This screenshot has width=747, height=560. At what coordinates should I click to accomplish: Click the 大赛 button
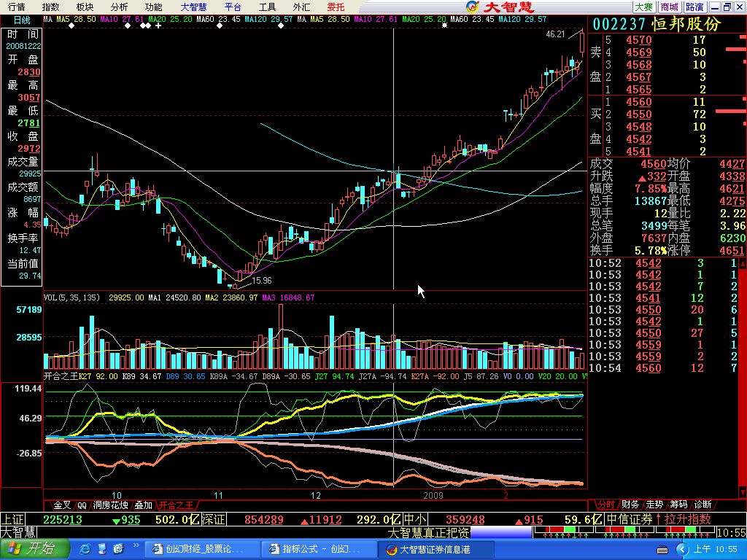click(644, 7)
